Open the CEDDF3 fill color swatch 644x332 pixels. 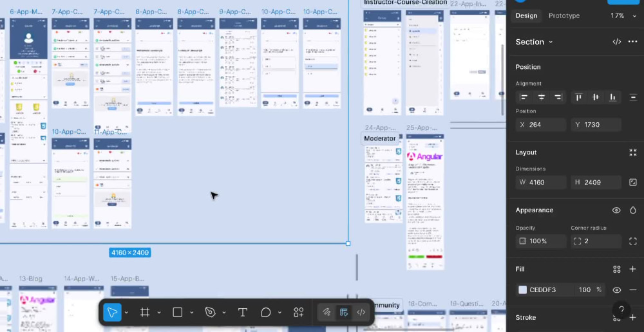point(522,290)
